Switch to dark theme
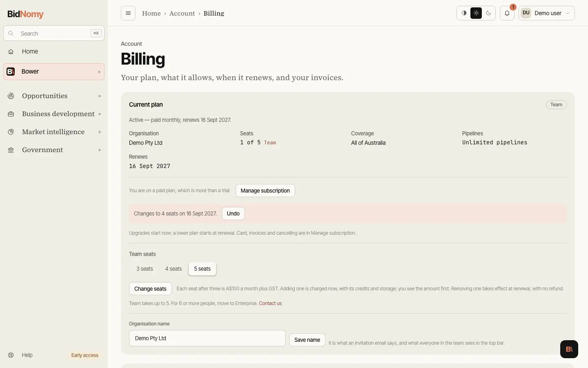The width and height of the screenshot is (588, 368). (x=488, y=13)
